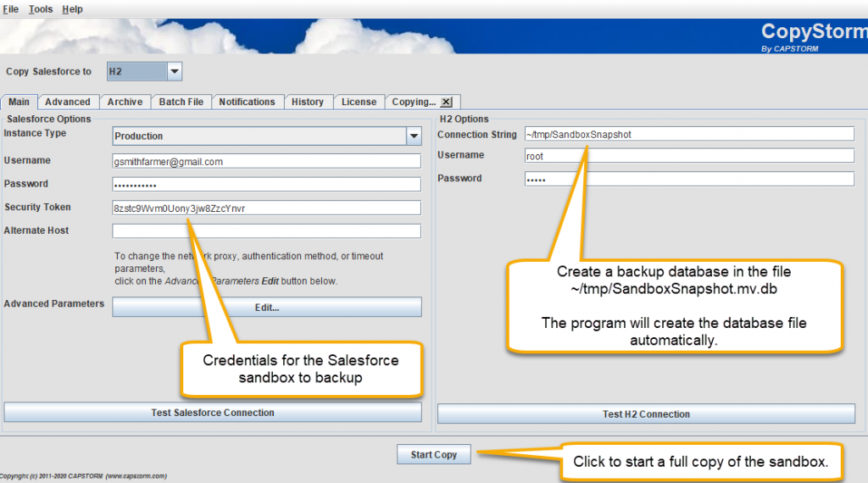Image resolution: width=868 pixels, height=483 pixels.
Task: Open the Help menu
Action: click(73, 9)
